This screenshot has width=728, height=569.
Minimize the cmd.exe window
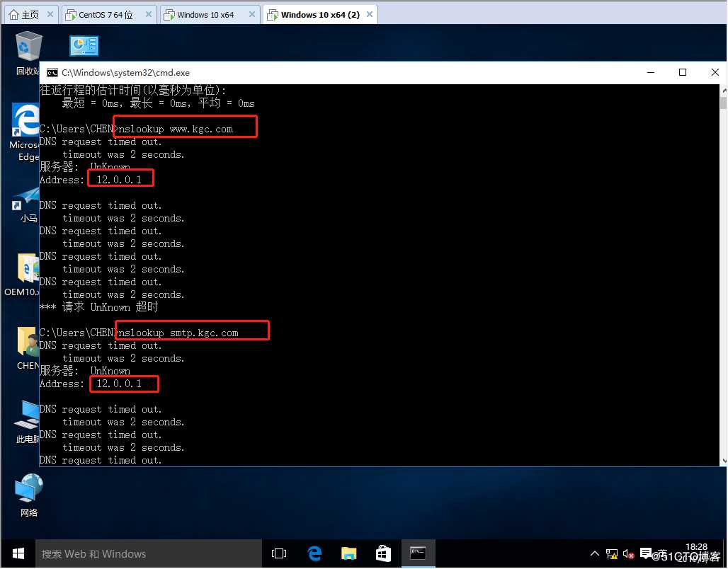pos(651,72)
